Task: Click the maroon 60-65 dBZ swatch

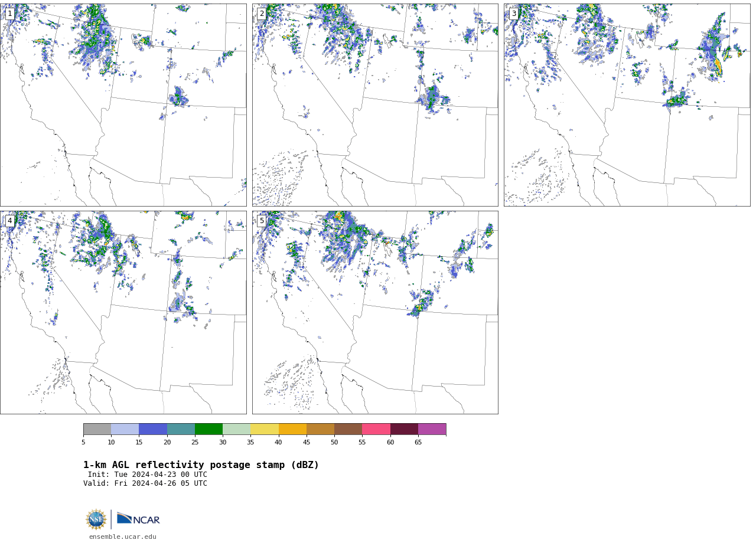Action: 404,429
